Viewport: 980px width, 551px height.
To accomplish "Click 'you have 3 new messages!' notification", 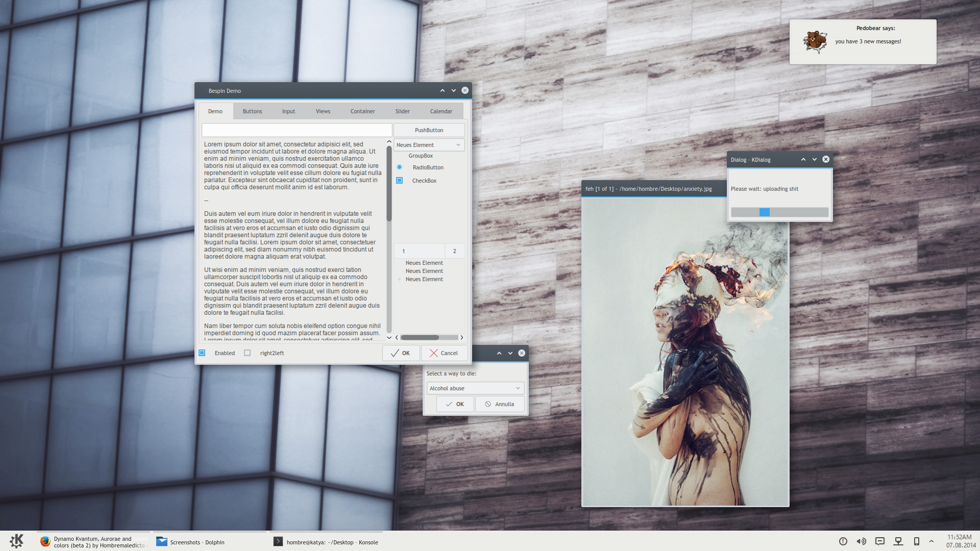I will [x=868, y=41].
